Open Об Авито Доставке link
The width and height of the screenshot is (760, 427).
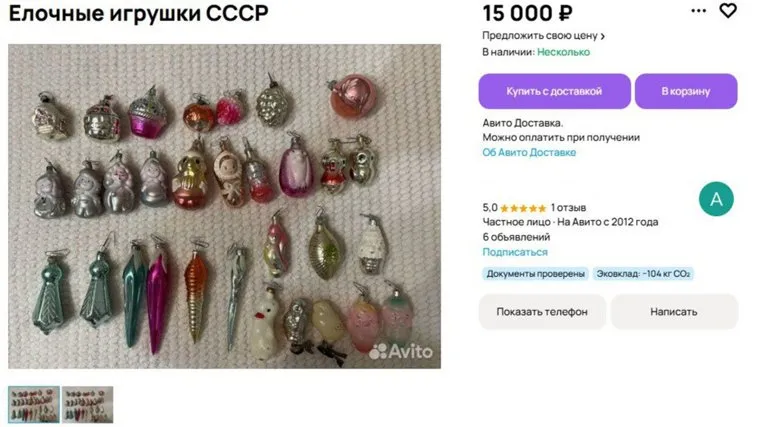pyautogui.click(x=529, y=152)
